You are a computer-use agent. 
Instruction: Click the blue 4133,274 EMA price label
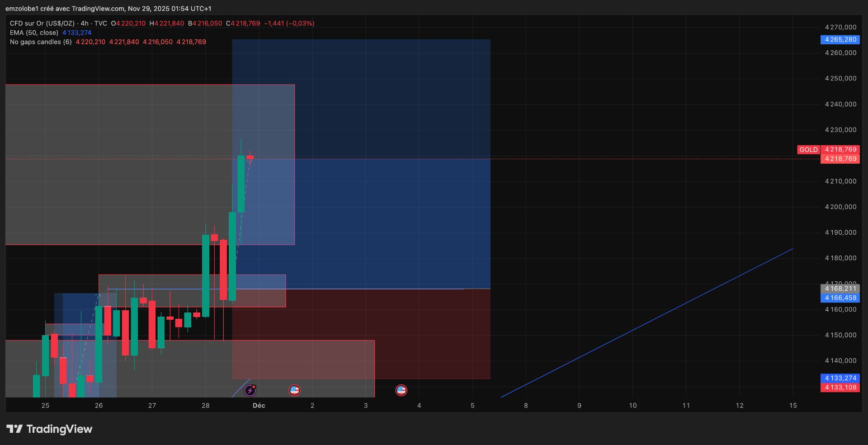tap(840, 378)
